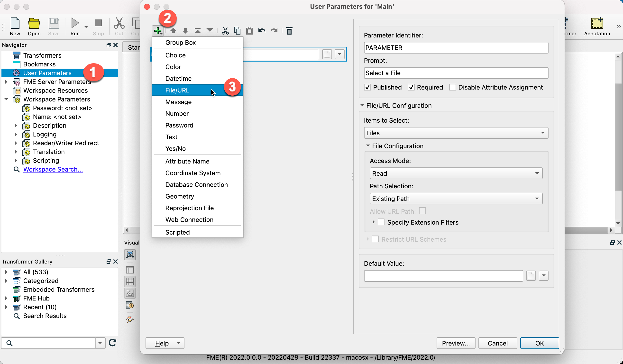Choose Database Connection menu entry
623x364 pixels.
[x=196, y=185]
